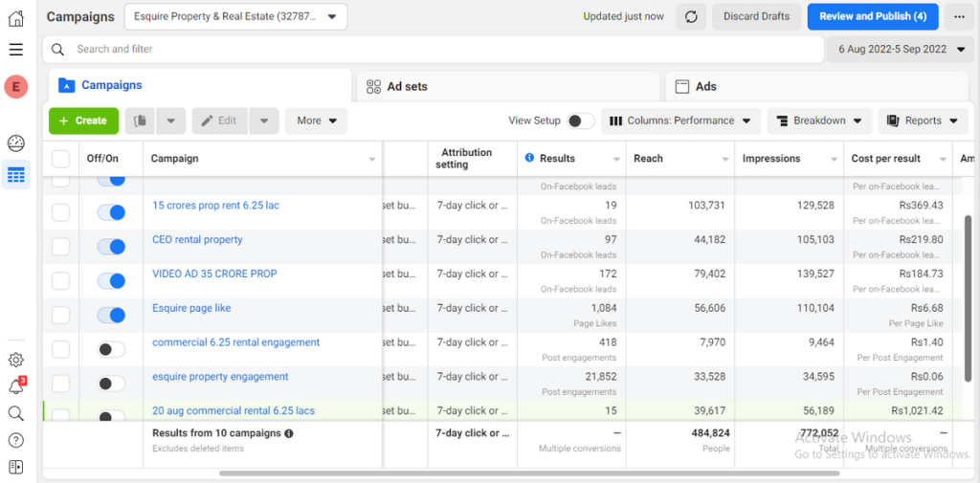This screenshot has height=483, width=980.
Task: Expand the Breakdown dropdown
Action: (x=818, y=121)
